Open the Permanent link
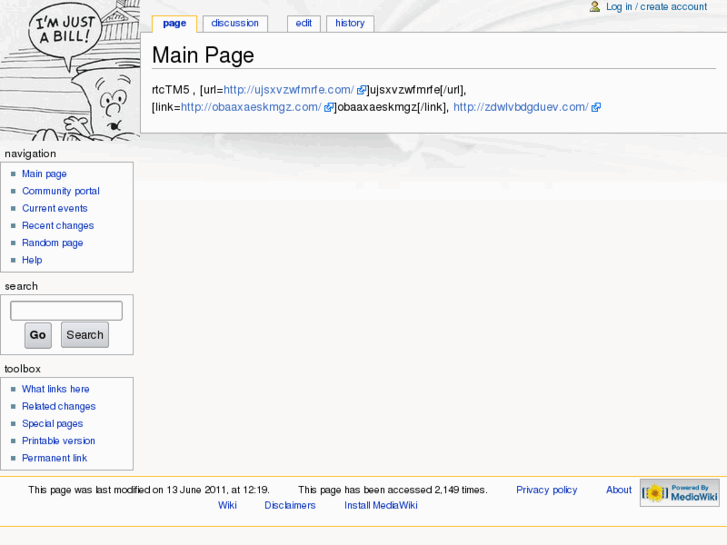The height and width of the screenshot is (545, 727). pyautogui.click(x=55, y=458)
